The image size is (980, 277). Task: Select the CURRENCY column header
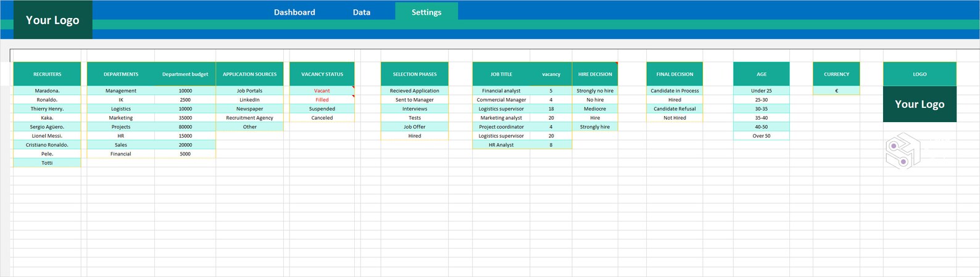pos(836,74)
